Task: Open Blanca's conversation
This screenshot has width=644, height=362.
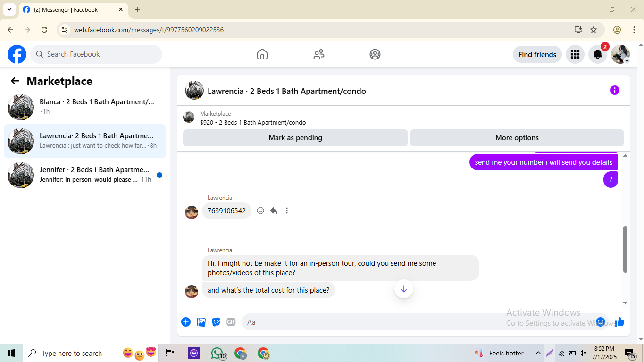Action: pyautogui.click(x=85, y=107)
